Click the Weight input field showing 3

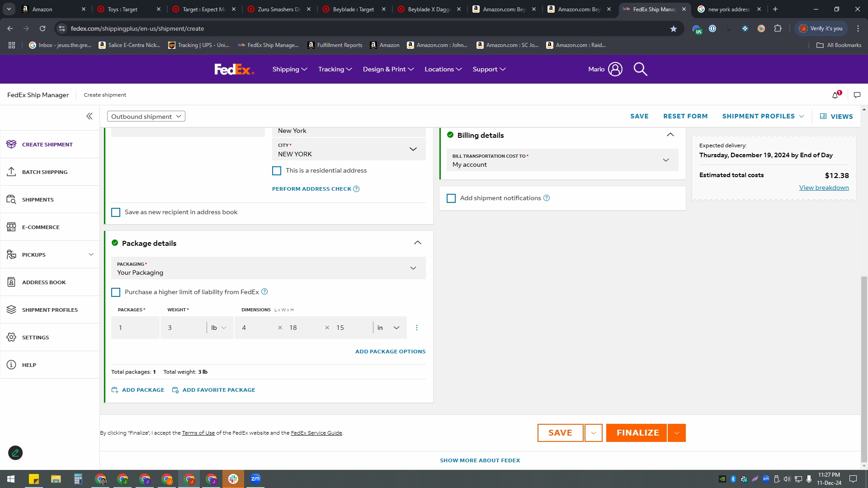(184, 328)
